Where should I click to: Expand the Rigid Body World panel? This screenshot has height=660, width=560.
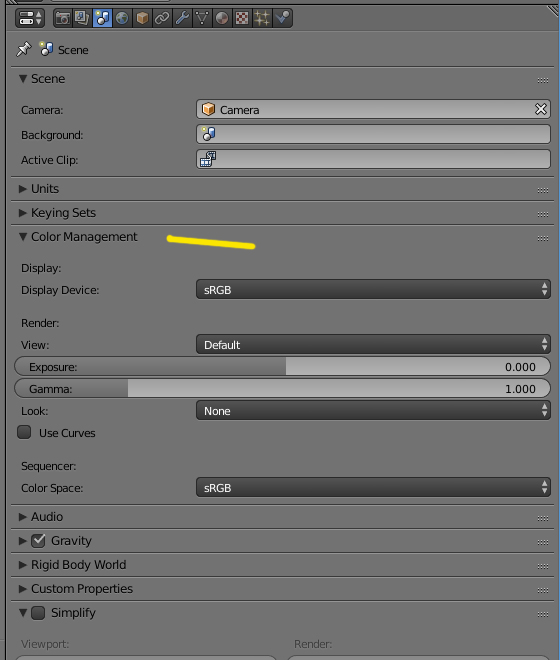pyautogui.click(x=23, y=565)
